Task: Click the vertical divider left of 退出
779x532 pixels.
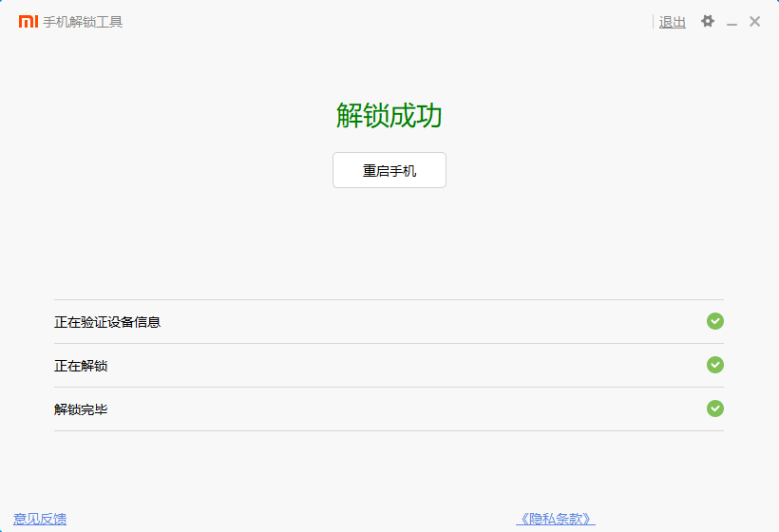Action: click(654, 22)
